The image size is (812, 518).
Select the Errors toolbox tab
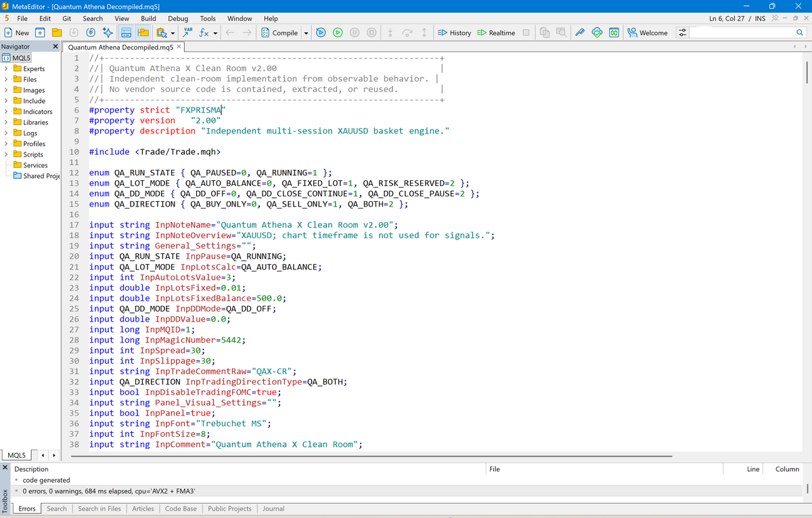pyautogui.click(x=27, y=509)
